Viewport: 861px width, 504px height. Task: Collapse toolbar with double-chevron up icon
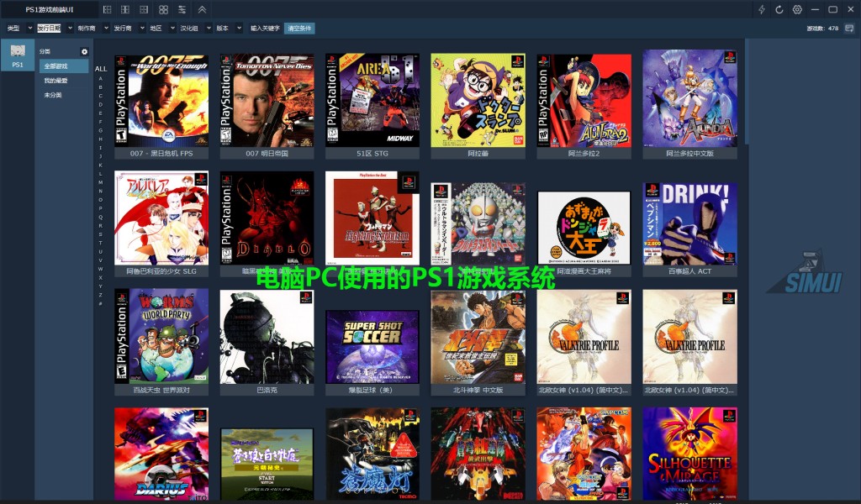point(202,9)
